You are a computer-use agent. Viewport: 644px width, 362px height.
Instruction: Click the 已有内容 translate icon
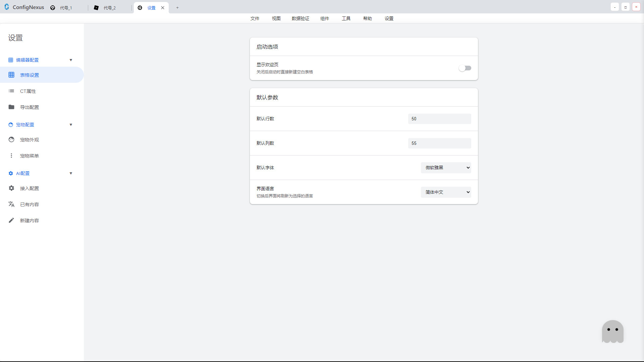tap(11, 204)
